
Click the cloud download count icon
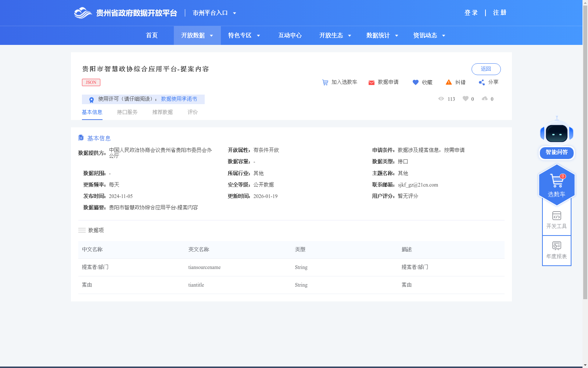click(485, 99)
